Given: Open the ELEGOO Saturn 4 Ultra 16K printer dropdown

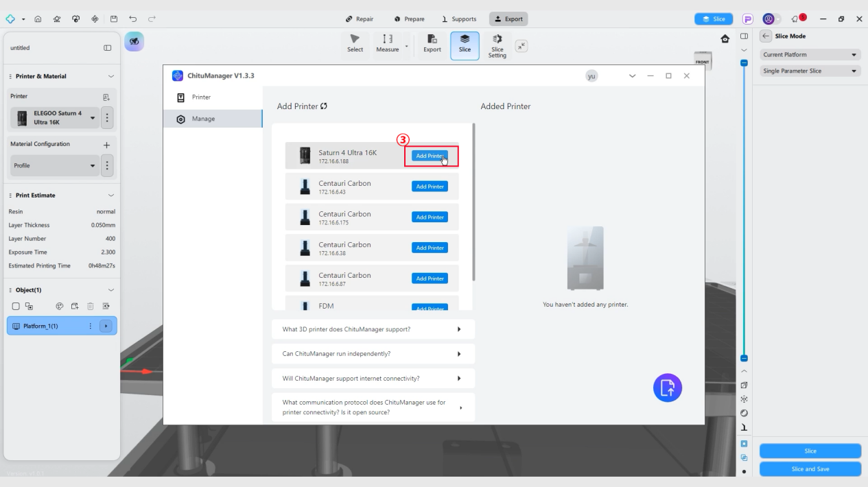Looking at the screenshot, I should 54,117.
